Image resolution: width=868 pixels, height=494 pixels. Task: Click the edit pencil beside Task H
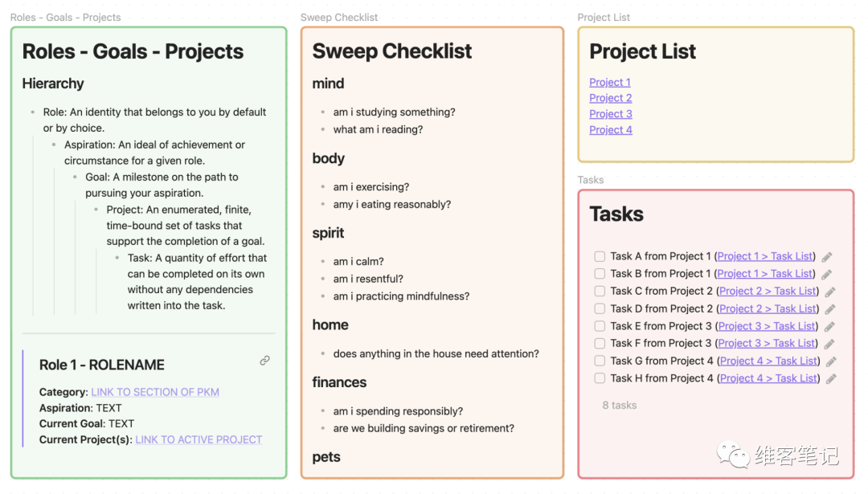(x=831, y=379)
